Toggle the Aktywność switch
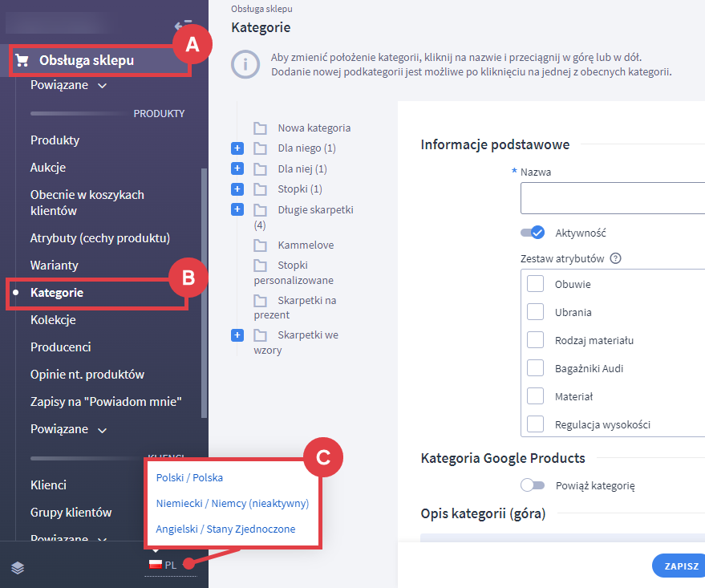The width and height of the screenshot is (705, 588). click(x=533, y=233)
